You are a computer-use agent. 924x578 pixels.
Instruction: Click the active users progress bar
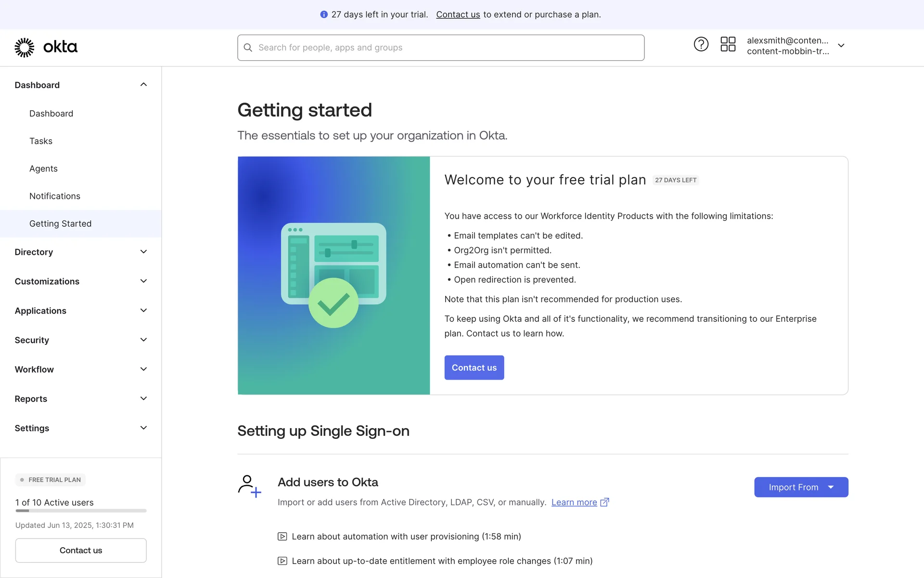81,511
